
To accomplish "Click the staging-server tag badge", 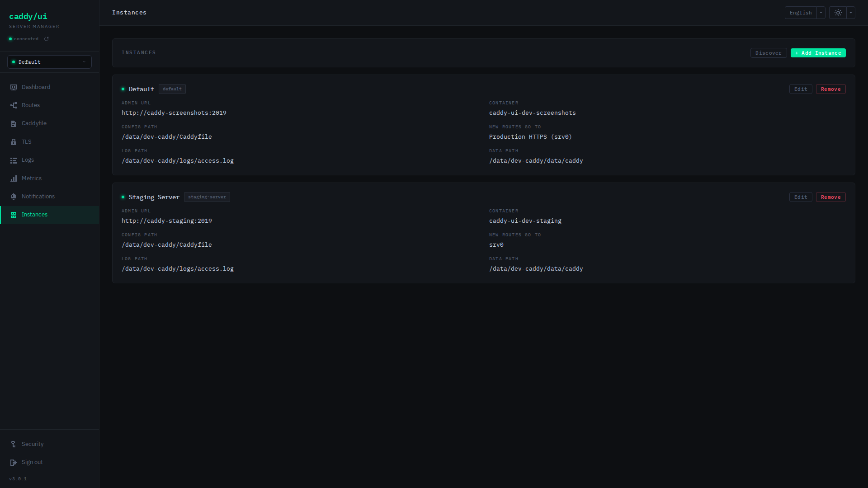I will (207, 197).
